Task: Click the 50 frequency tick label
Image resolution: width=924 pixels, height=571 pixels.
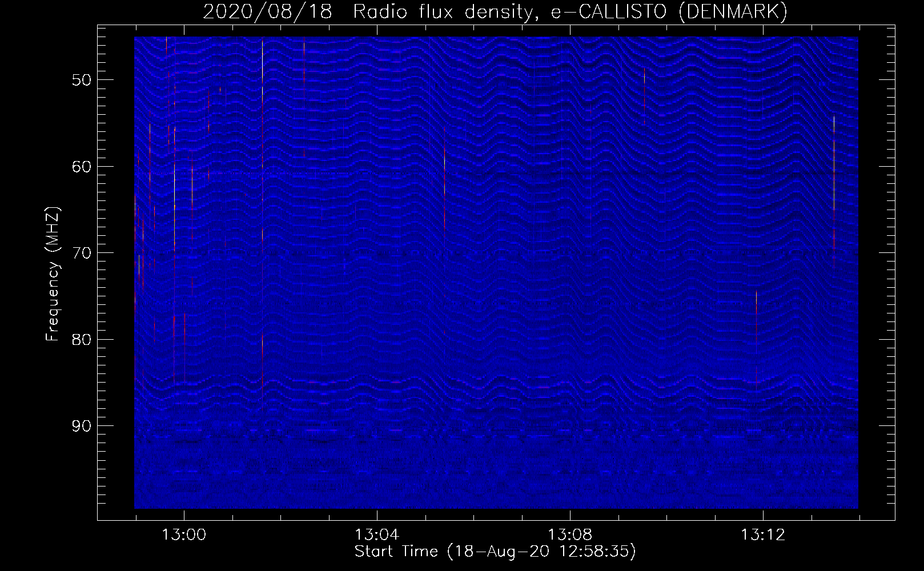Action: 82,80
